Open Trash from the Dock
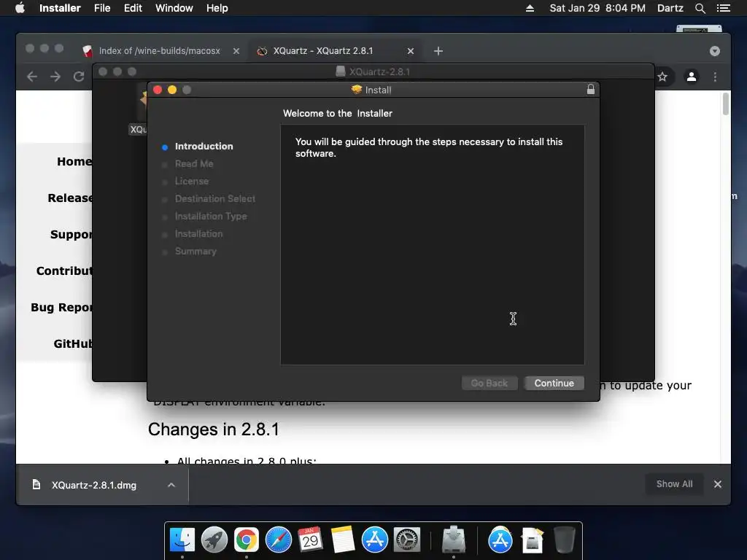The height and width of the screenshot is (560, 747). click(565, 540)
